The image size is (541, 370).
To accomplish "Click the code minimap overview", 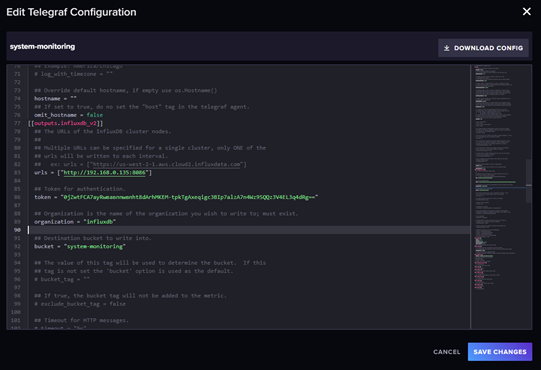I will click(499, 197).
